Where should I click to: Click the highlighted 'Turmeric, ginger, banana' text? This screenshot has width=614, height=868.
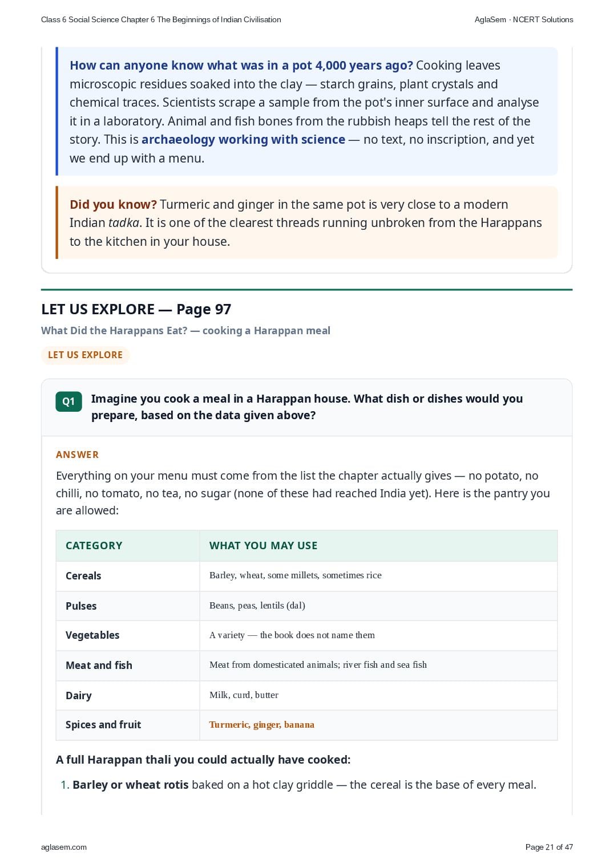[261, 724]
